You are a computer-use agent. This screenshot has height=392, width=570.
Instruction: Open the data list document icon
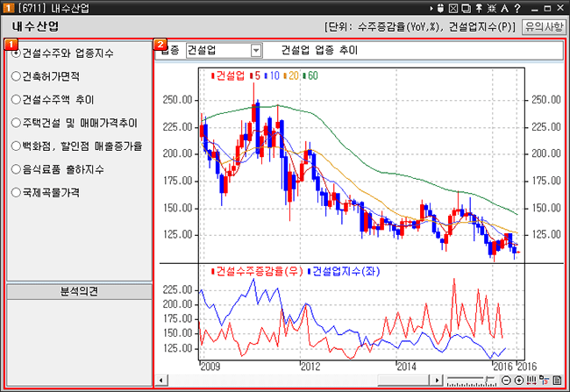coord(557,381)
